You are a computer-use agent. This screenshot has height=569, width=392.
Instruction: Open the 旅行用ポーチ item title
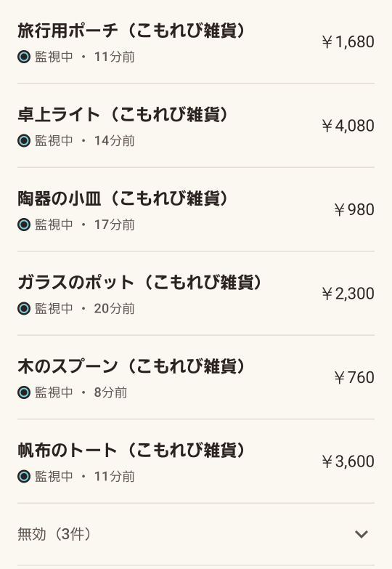click(x=132, y=31)
